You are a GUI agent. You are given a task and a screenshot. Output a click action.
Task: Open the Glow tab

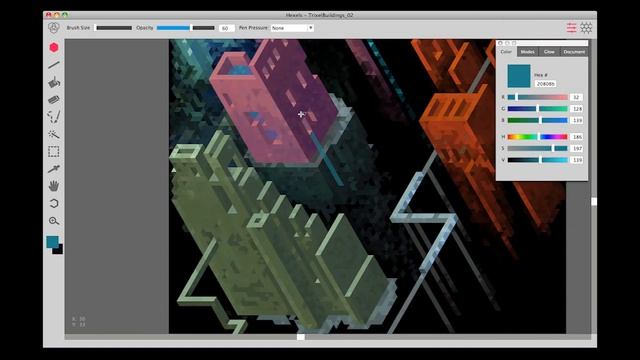coord(549,52)
